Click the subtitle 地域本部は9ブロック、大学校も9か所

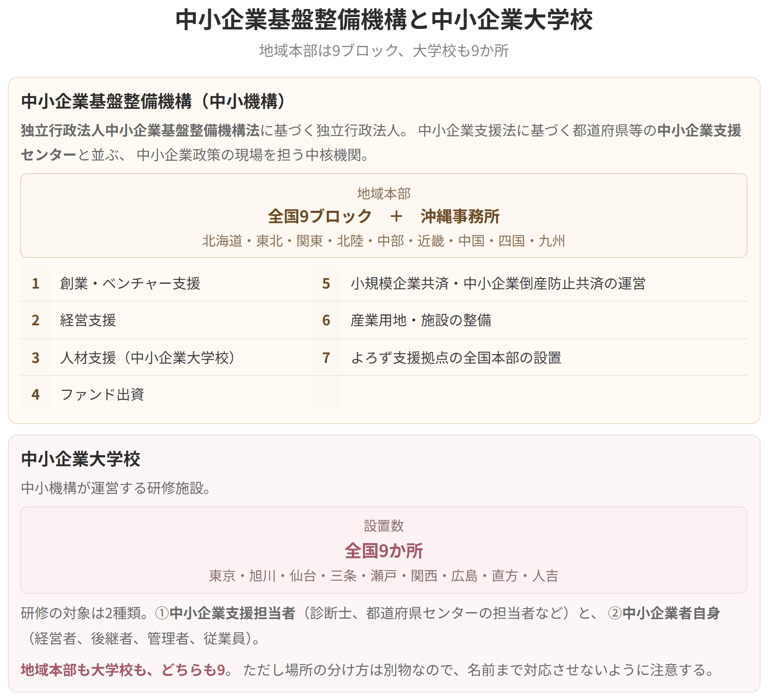click(384, 51)
